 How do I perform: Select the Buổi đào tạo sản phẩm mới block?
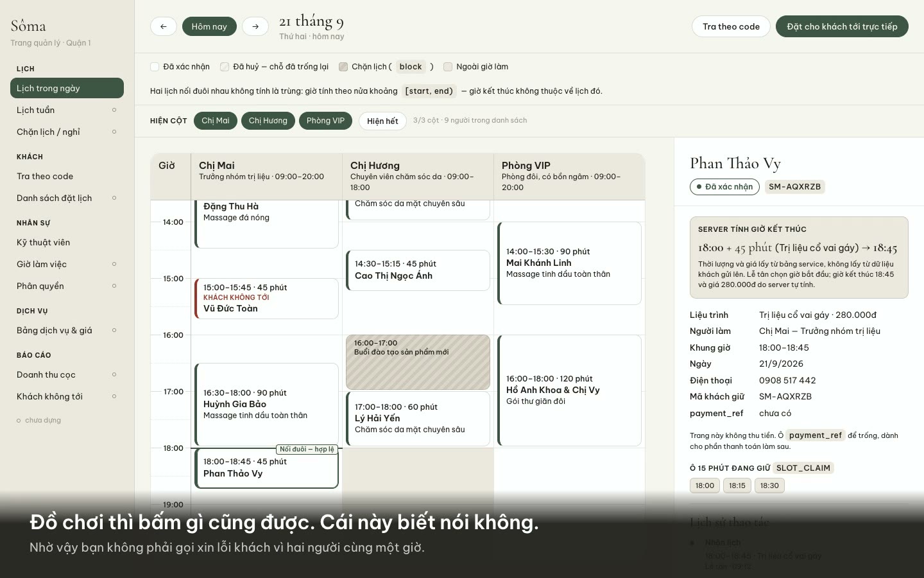pos(418,362)
